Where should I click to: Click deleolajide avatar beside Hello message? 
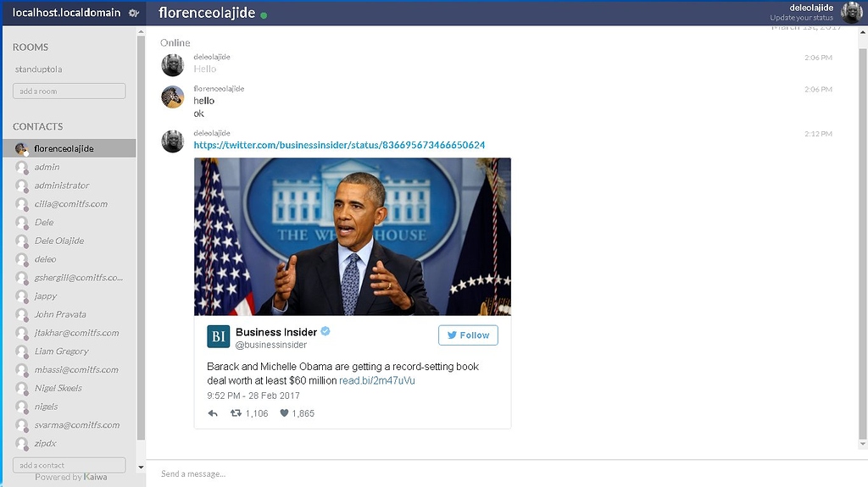pyautogui.click(x=172, y=65)
